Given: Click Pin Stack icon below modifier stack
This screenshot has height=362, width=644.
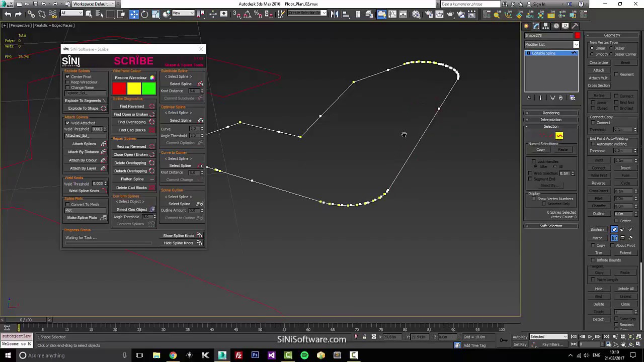Looking at the screenshot, I should point(529,98).
